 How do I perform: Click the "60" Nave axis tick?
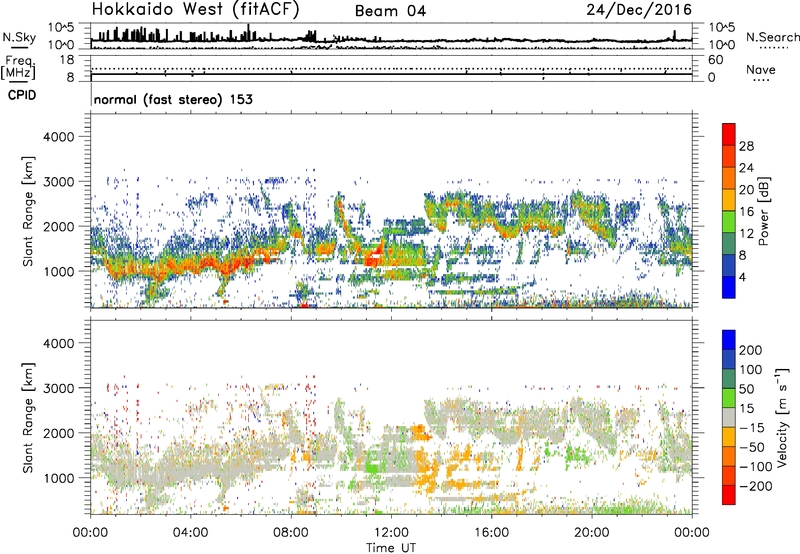[715, 60]
